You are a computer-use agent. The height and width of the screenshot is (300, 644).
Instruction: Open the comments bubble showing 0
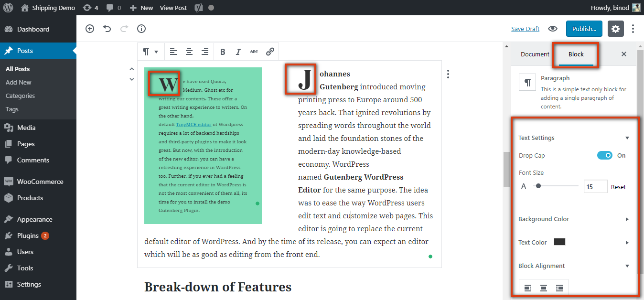tap(113, 8)
